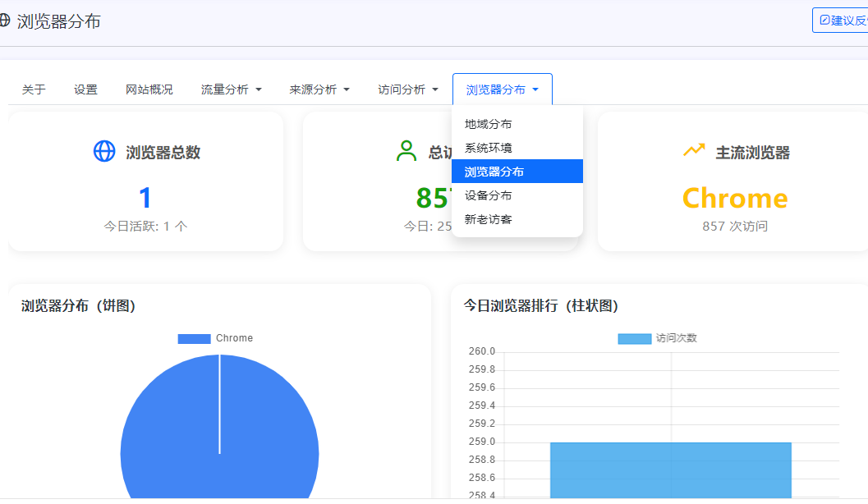This screenshot has width=868, height=504.
Task: Select 地域分布 from the dropdown menu
Action: pos(517,124)
